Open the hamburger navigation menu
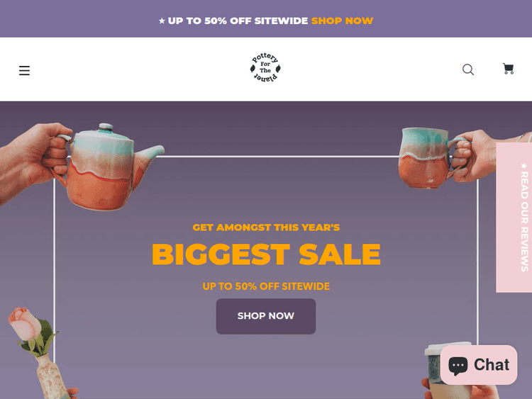 24,70
